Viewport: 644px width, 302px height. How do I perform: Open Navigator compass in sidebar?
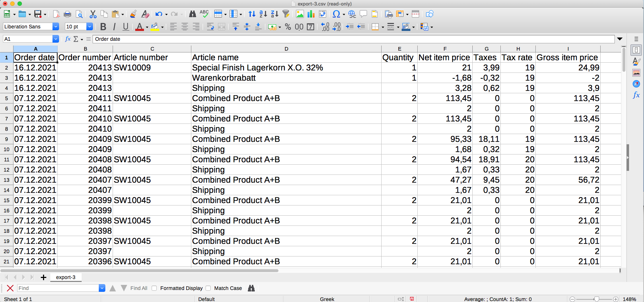[x=636, y=84]
